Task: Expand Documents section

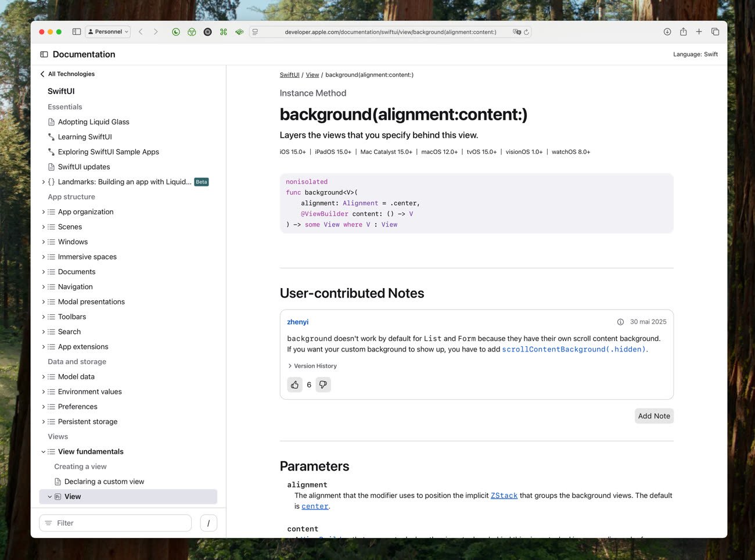Action: coord(43,272)
